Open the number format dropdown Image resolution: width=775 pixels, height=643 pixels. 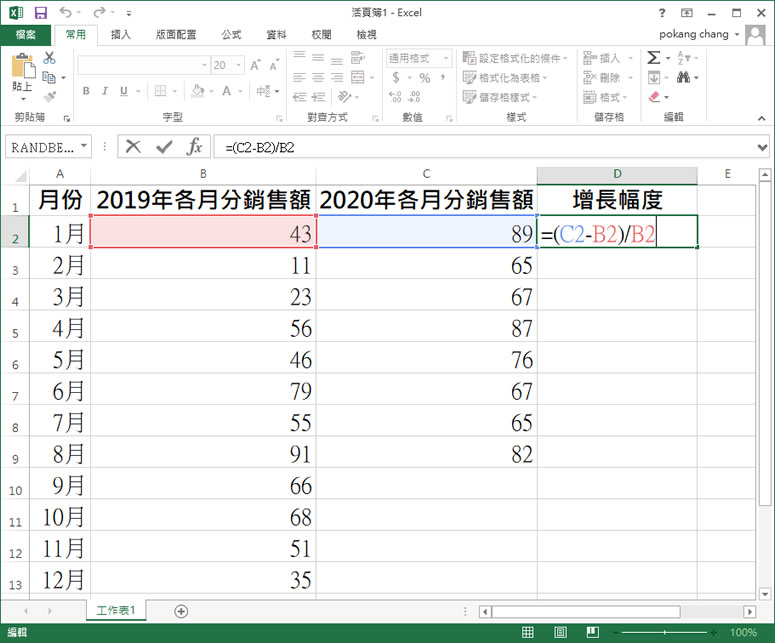[446, 58]
